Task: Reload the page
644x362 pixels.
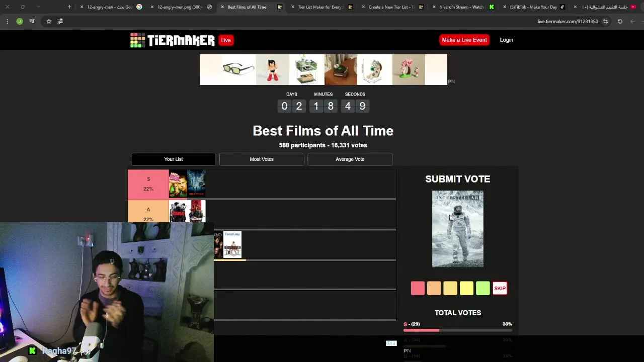Action: coord(620,22)
